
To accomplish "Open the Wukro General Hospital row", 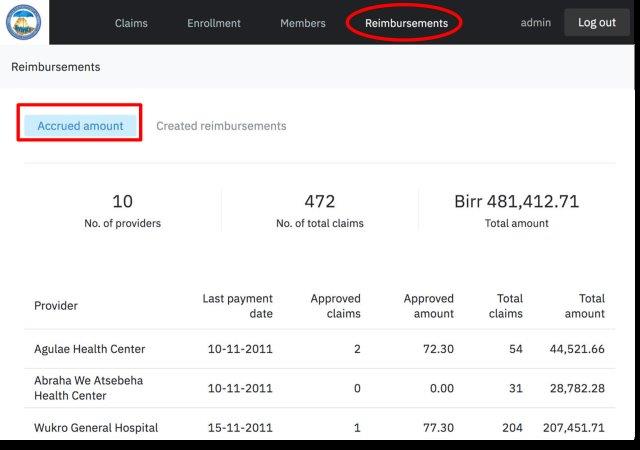I will [320, 427].
